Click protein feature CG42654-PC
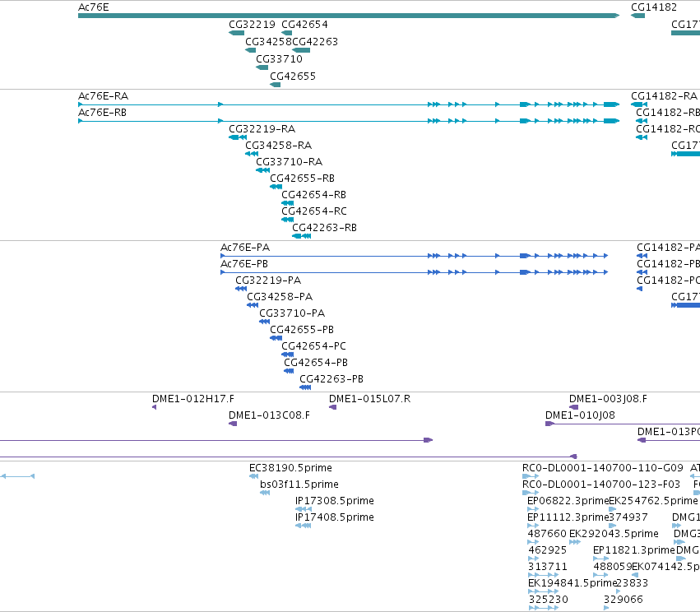 288,355
